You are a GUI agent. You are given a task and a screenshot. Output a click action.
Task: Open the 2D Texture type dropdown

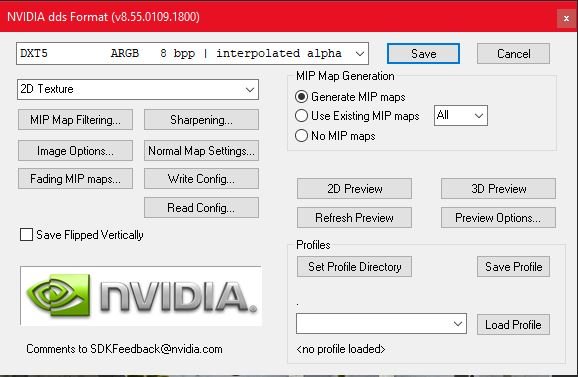138,90
